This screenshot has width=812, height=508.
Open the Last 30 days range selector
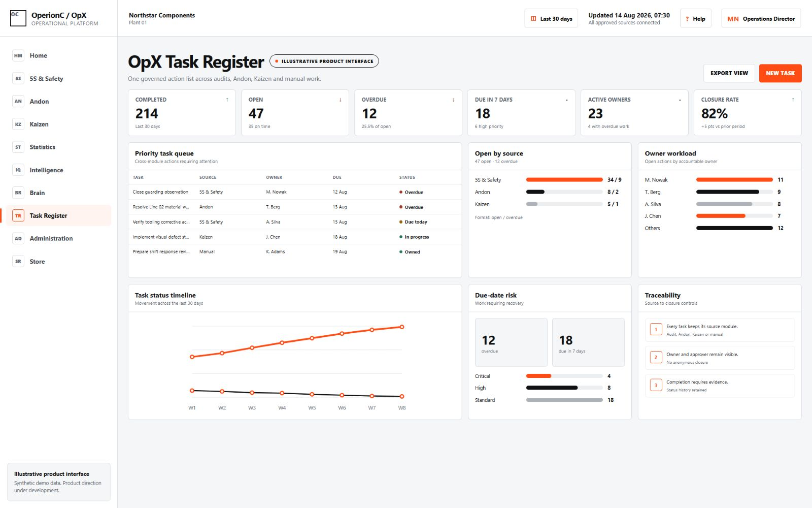point(551,19)
